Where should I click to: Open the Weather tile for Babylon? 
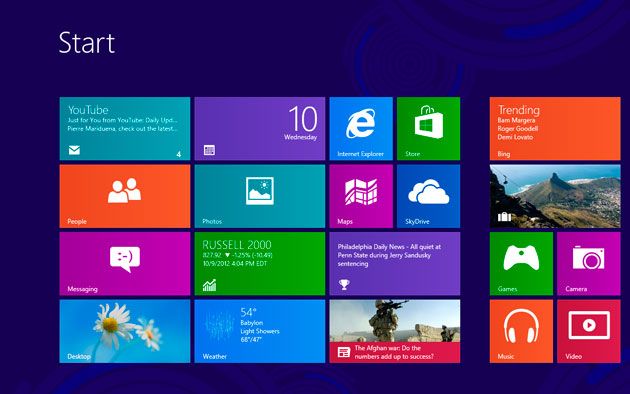point(260,331)
